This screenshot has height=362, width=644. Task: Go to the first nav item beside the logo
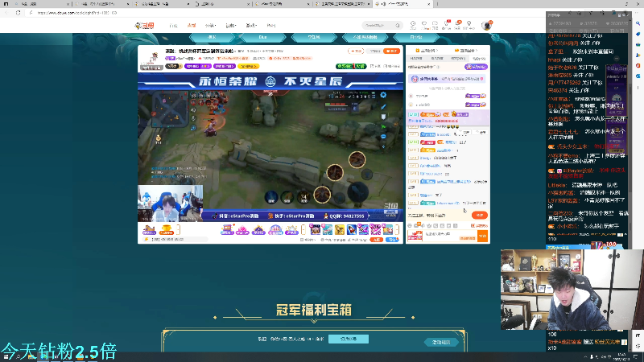tap(173, 26)
